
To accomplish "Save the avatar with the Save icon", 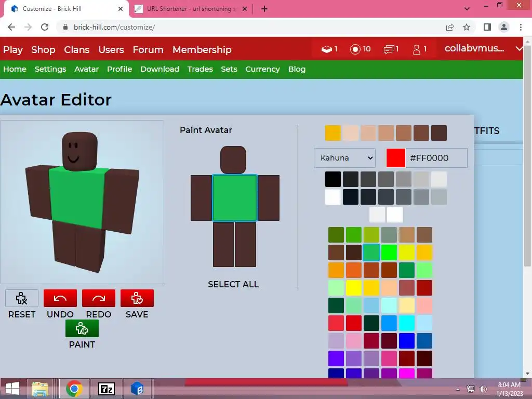I will [137, 298].
